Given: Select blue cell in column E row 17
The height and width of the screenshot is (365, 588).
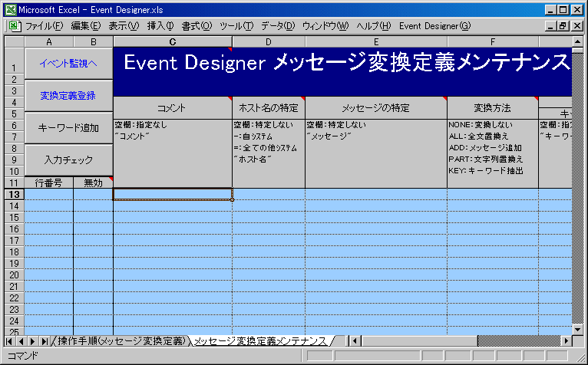Looking at the screenshot, I should (376, 240).
